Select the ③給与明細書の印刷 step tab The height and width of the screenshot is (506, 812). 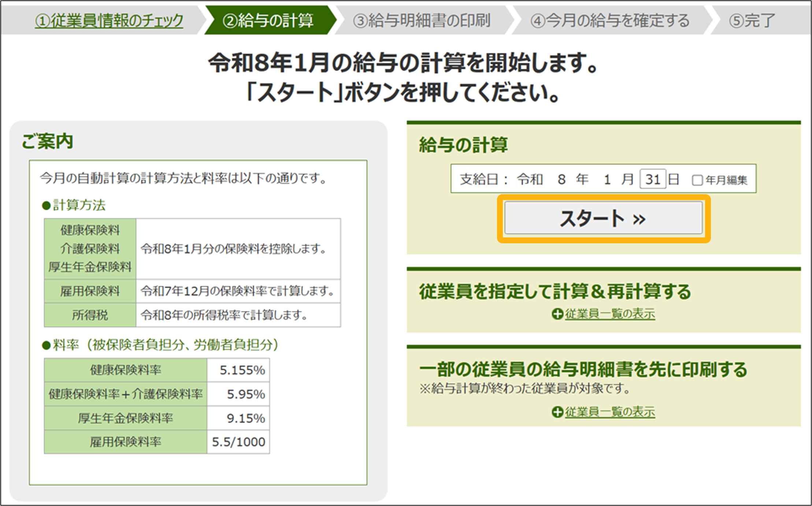[422, 21]
